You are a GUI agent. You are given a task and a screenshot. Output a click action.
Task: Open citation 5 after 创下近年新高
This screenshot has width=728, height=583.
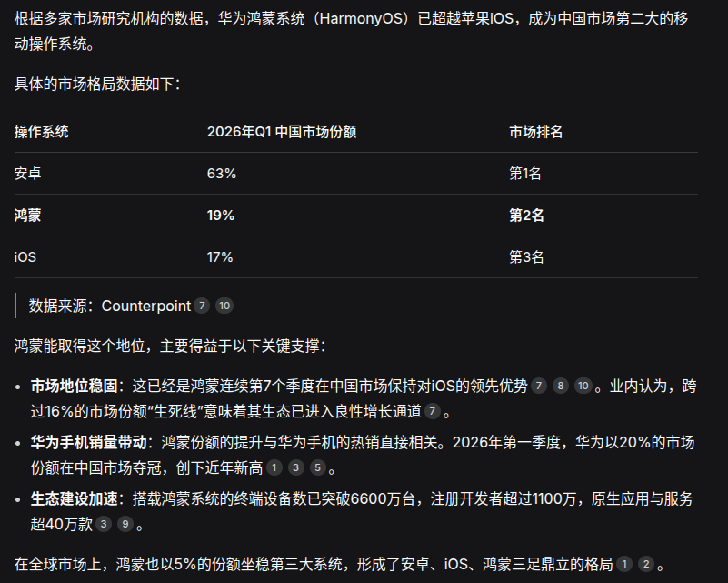(317, 467)
